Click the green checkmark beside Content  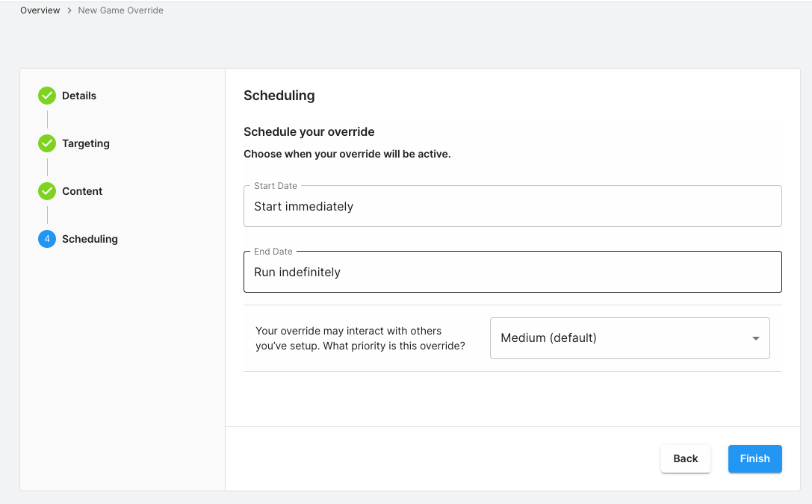(x=47, y=191)
